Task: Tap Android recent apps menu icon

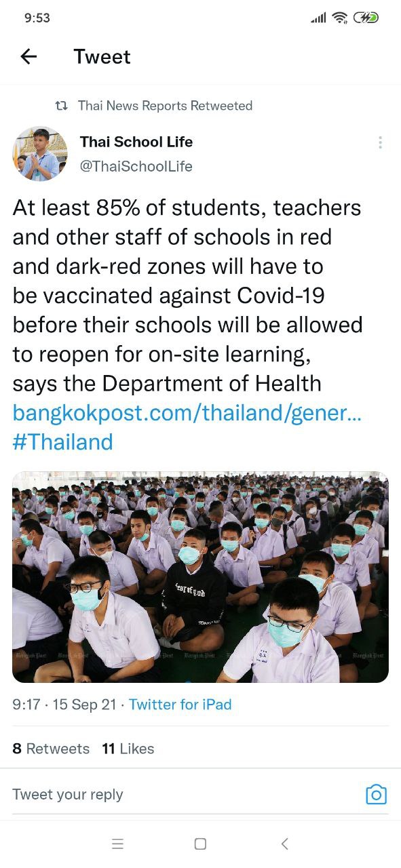Action: 117,844
